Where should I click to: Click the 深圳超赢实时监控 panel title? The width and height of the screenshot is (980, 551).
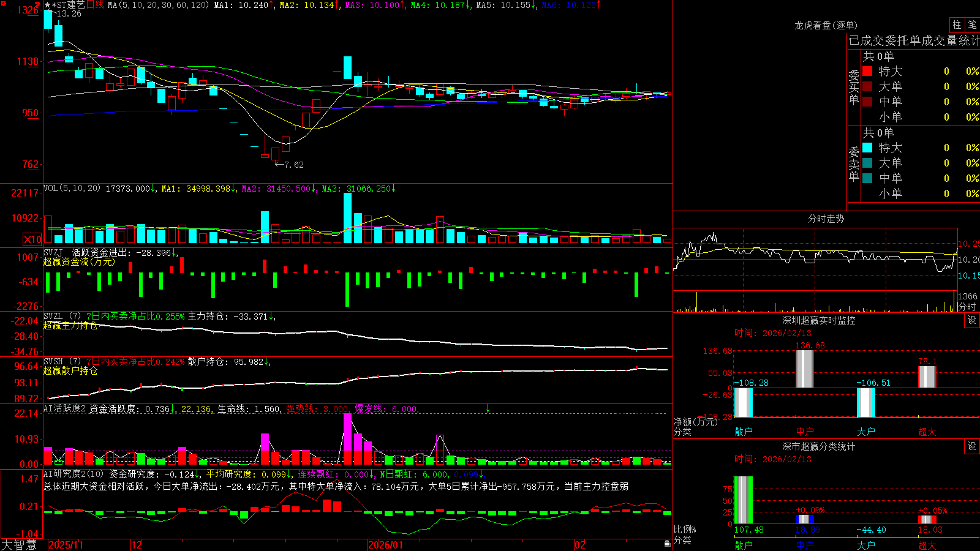click(818, 320)
